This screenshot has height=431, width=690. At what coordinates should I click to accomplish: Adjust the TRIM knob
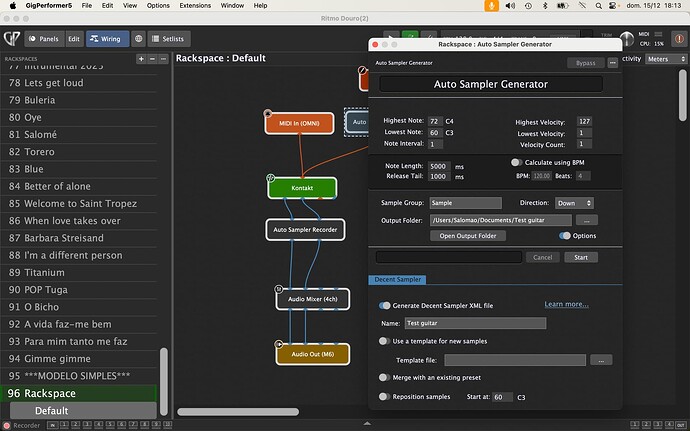click(x=626, y=39)
